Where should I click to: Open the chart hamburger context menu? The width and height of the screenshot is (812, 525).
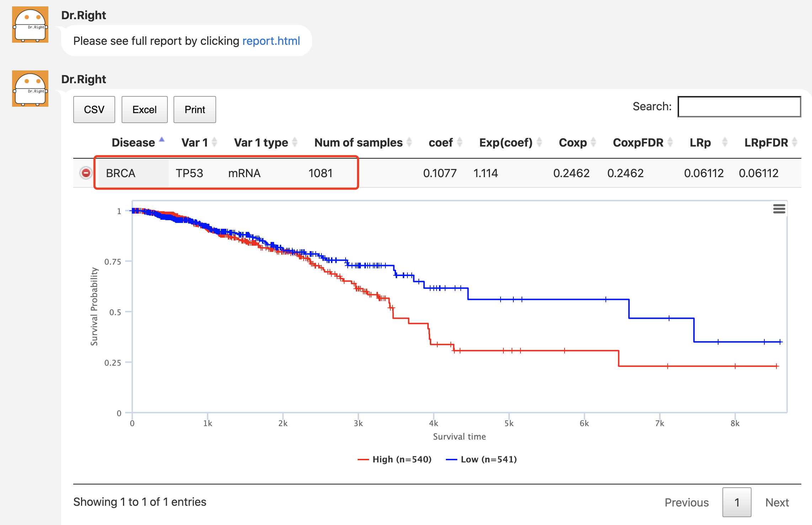coord(779,209)
